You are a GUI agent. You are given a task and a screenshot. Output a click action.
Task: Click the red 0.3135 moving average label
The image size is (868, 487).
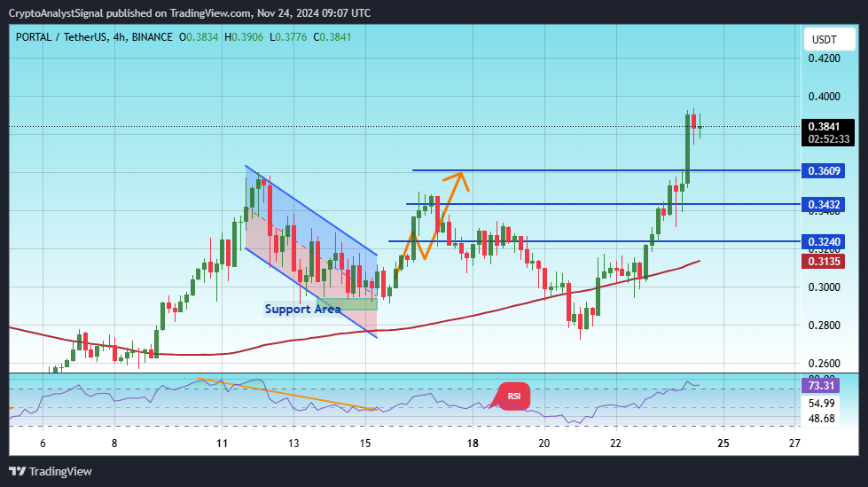pos(824,262)
